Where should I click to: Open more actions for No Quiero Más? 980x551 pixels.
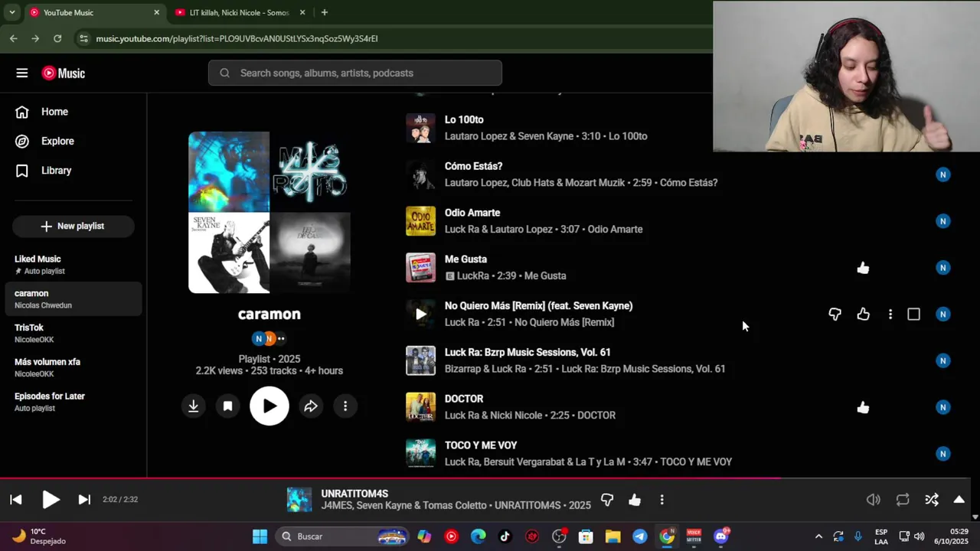(x=890, y=314)
